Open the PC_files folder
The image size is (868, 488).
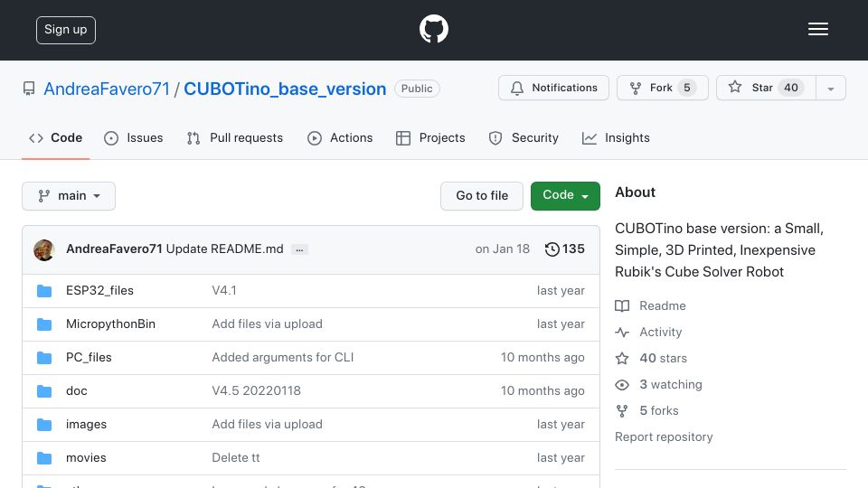89,358
